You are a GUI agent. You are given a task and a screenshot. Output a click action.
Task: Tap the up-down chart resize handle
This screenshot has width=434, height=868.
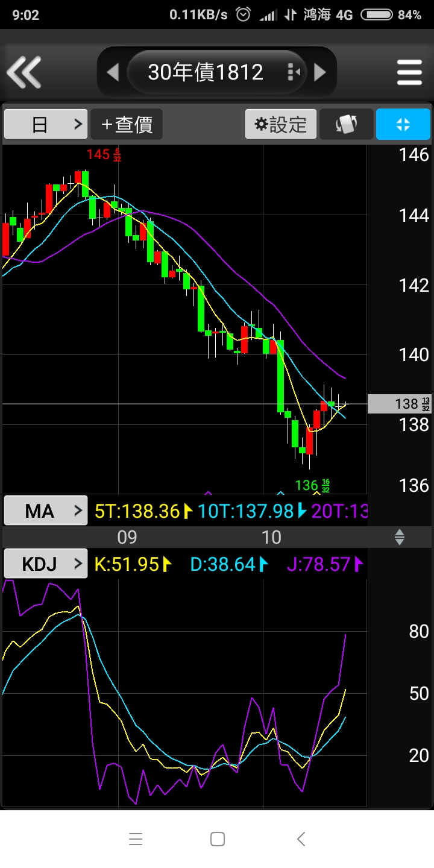click(x=399, y=537)
